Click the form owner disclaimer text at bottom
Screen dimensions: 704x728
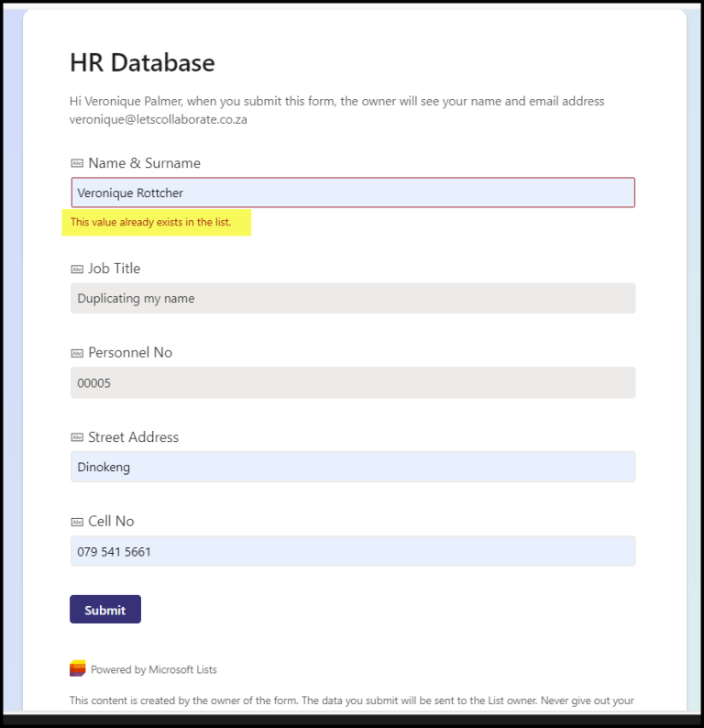coord(352,700)
